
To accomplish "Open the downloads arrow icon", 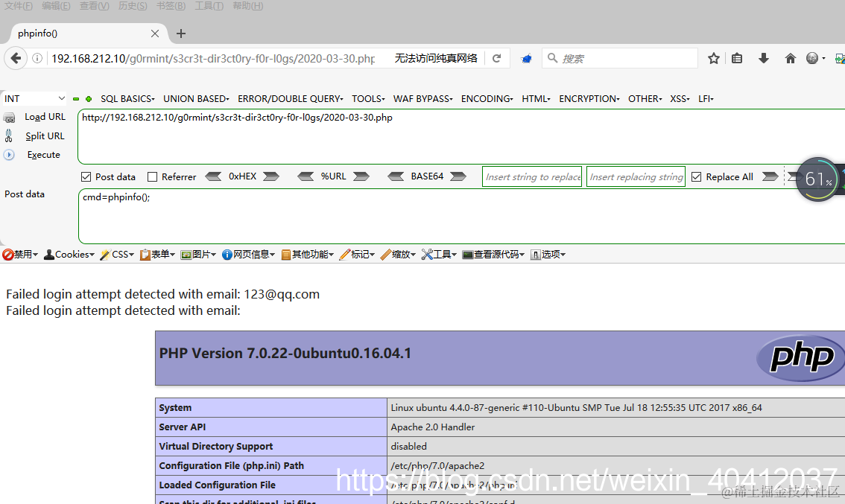I will click(764, 58).
